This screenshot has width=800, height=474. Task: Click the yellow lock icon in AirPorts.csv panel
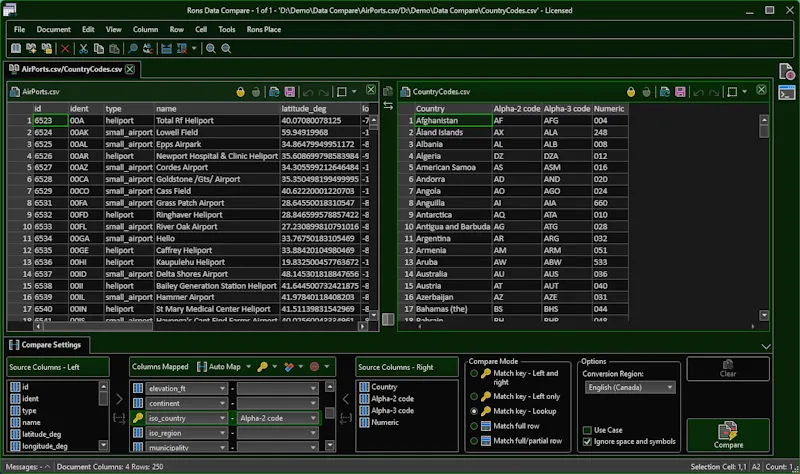(240, 92)
